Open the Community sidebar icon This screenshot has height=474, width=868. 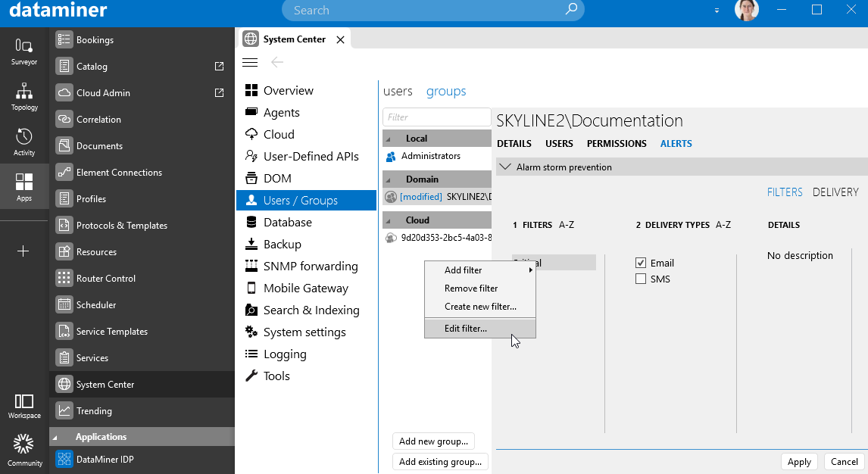[x=23, y=450]
